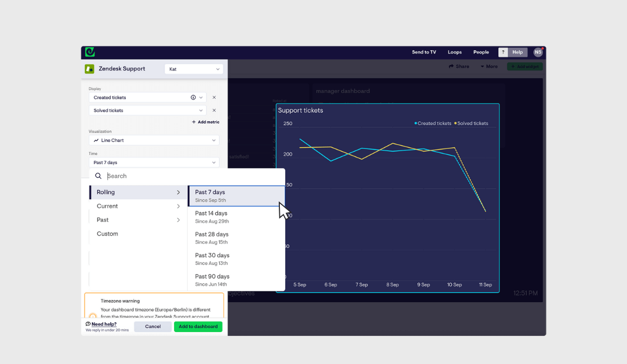Click the Help button
627x364 pixels.
pyautogui.click(x=517, y=53)
